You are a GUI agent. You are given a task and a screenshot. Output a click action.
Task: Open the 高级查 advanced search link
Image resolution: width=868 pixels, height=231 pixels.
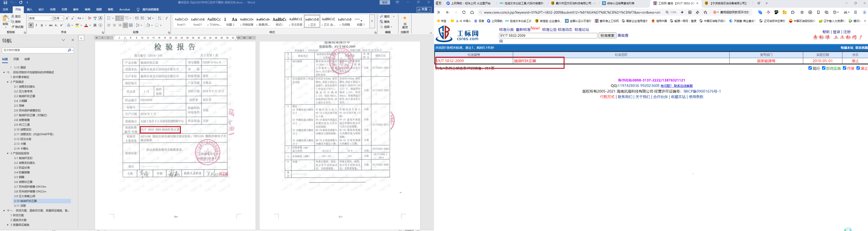[623, 35]
